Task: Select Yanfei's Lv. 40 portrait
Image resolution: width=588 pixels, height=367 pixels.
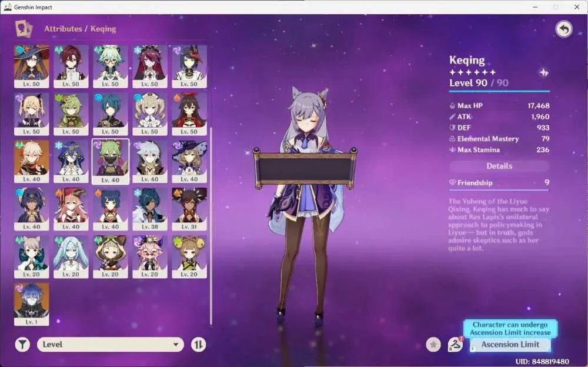Action: pyautogui.click(x=71, y=209)
